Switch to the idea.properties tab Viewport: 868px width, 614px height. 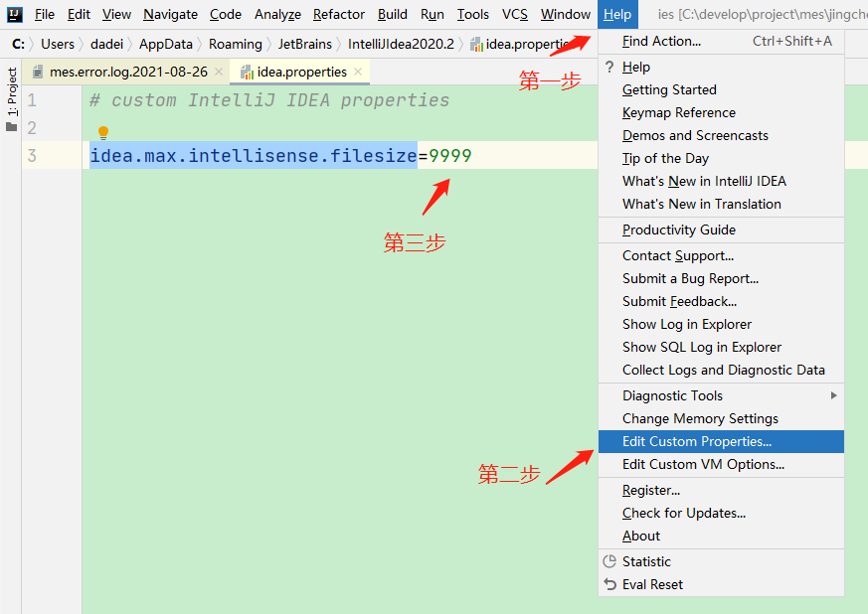pyautogui.click(x=301, y=72)
